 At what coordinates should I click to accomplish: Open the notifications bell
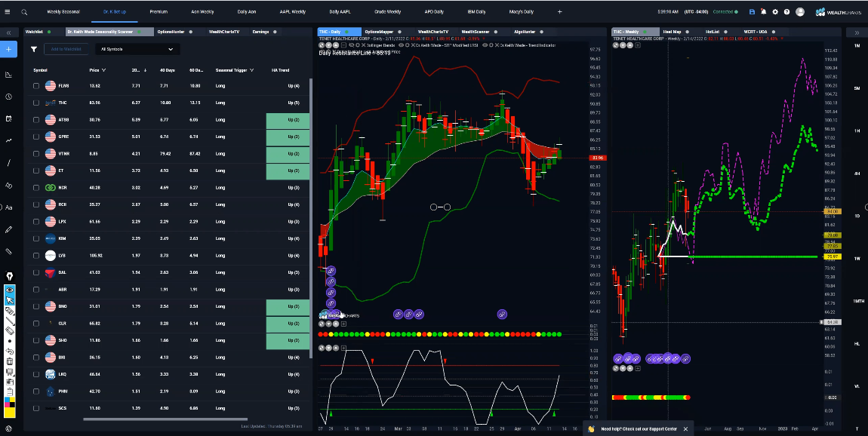[x=763, y=11]
